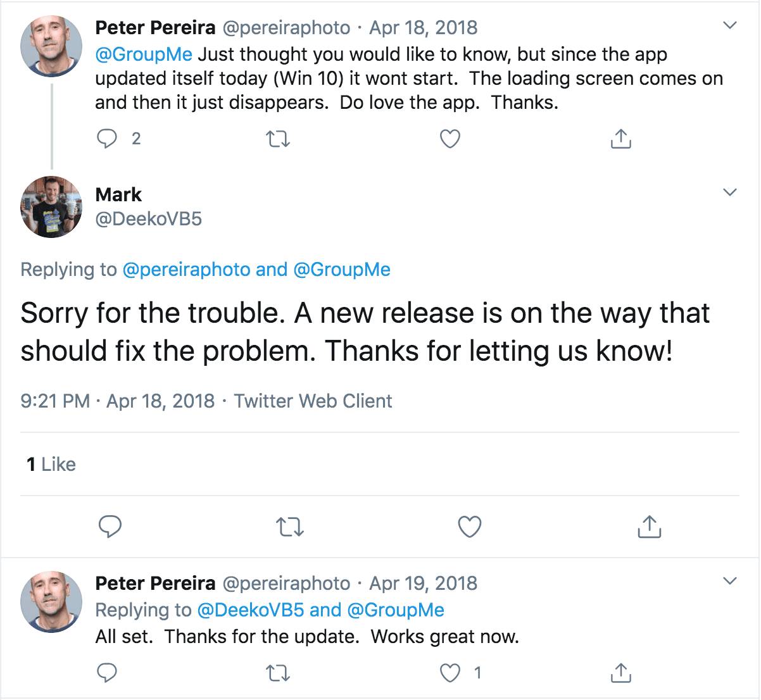Screen dimensions: 761x700
Task: Reply to Peter's "All set" tweet
Action: [x=107, y=673]
